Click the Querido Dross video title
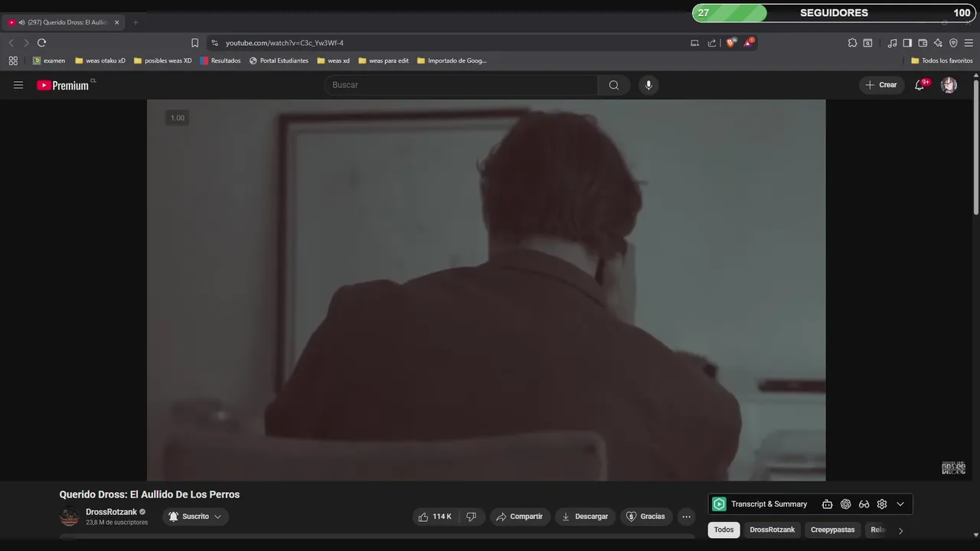This screenshot has width=980, height=551. pyautogui.click(x=149, y=494)
